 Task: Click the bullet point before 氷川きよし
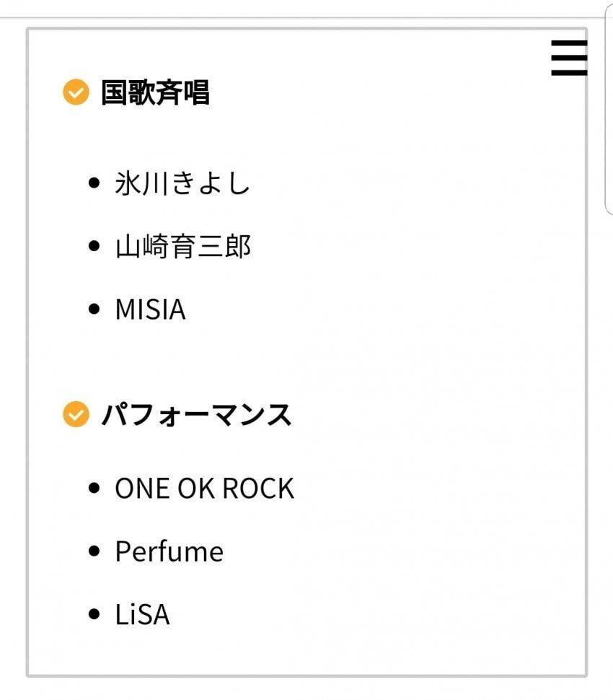94,183
